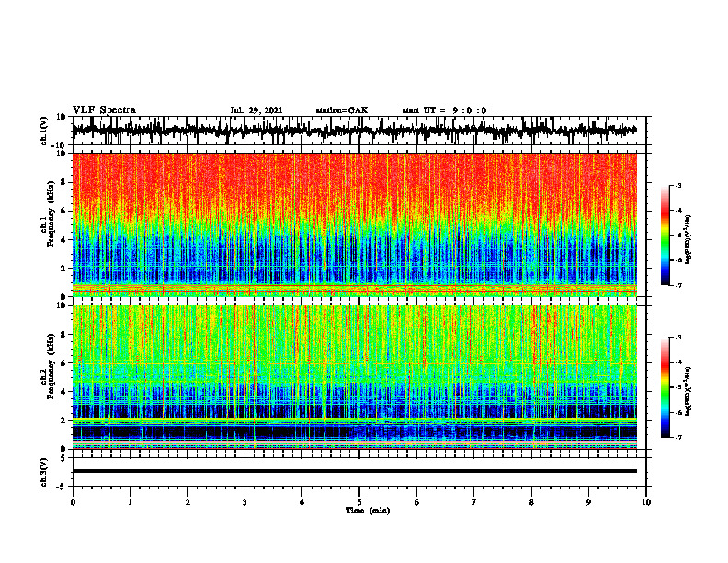
Task: Click the 8 kHz tick of ch.1 spectrogram
Action: coord(63,182)
